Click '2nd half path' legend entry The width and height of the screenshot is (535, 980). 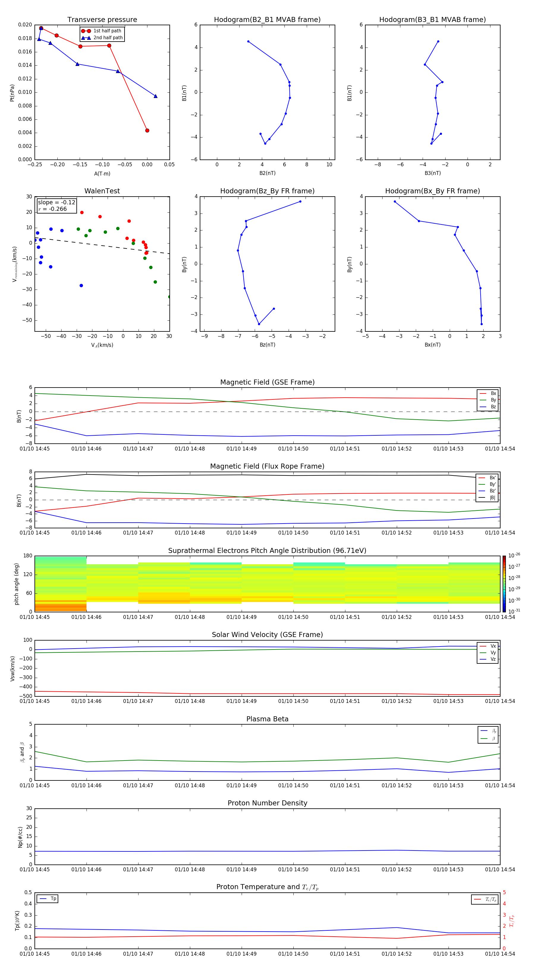[102, 38]
